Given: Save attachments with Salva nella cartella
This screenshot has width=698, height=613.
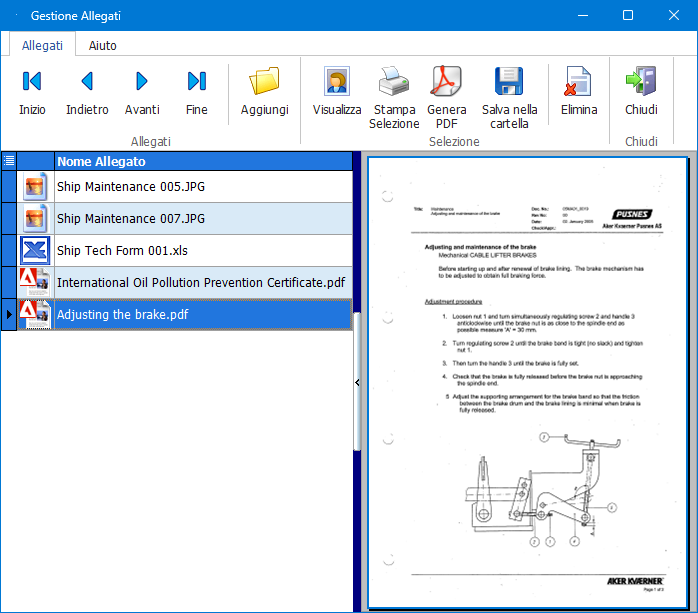Looking at the screenshot, I should [509, 98].
